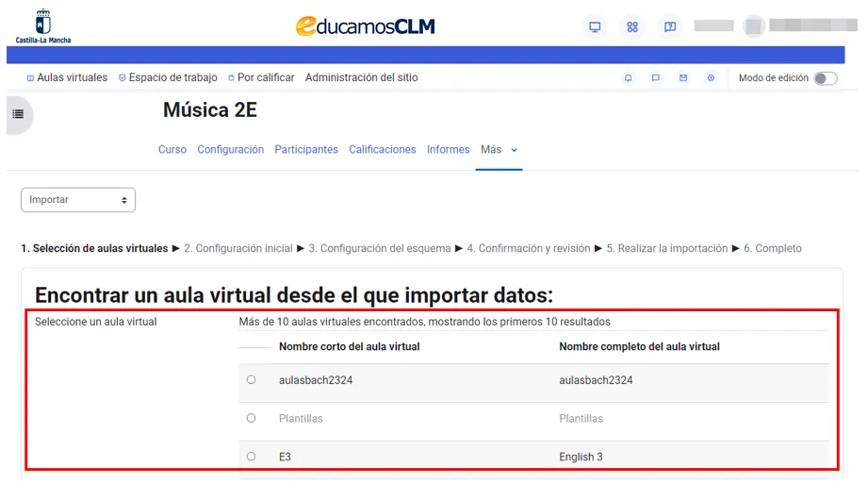The image size is (868, 500).
Task: Open Espacio de trabajo menu item
Action: (168, 77)
